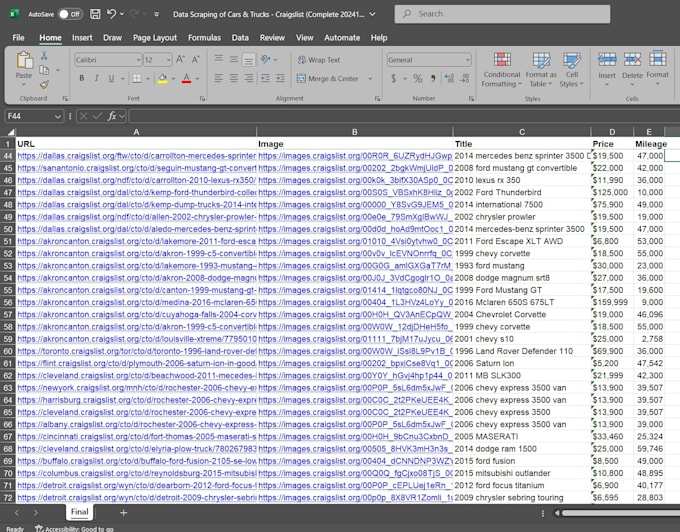Expand the Name Box dropdown showing F44

pyautogui.click(x=57, y=116)
